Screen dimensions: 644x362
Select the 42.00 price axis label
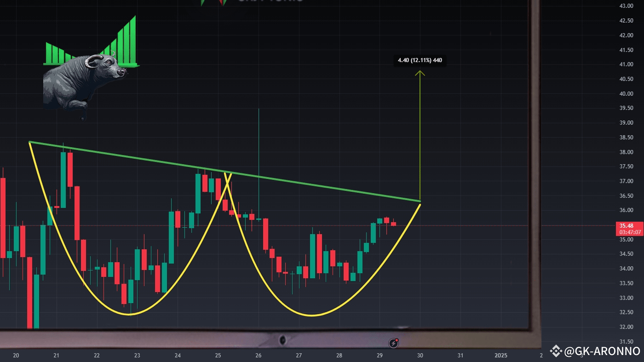626,35
